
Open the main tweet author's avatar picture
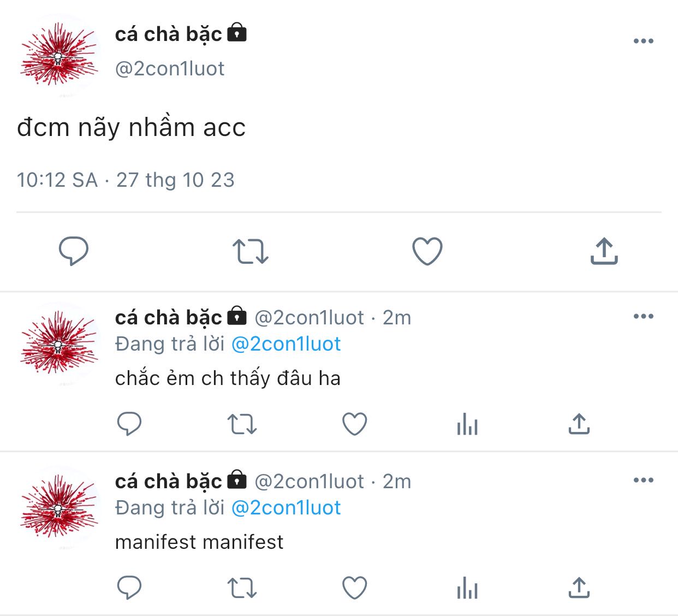pyautogui.click(x=59, y=55)
